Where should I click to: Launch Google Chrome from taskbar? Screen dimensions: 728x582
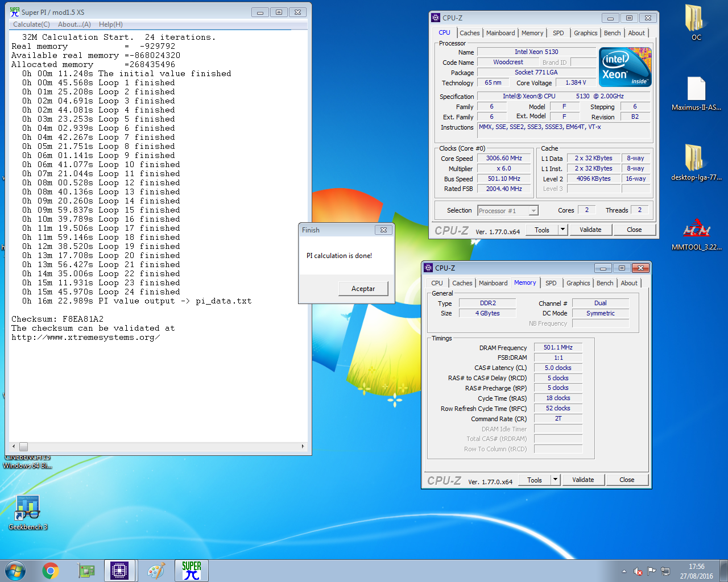click(51, 571)
